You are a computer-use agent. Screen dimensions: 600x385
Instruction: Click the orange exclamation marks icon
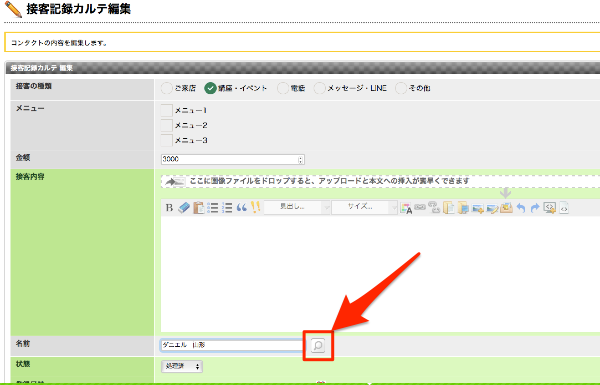(x=256, y=207)
